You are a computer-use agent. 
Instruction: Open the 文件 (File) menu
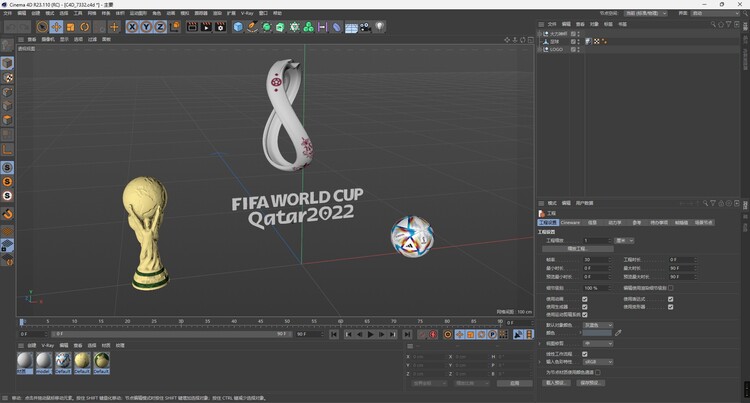[x=8, y=13]
